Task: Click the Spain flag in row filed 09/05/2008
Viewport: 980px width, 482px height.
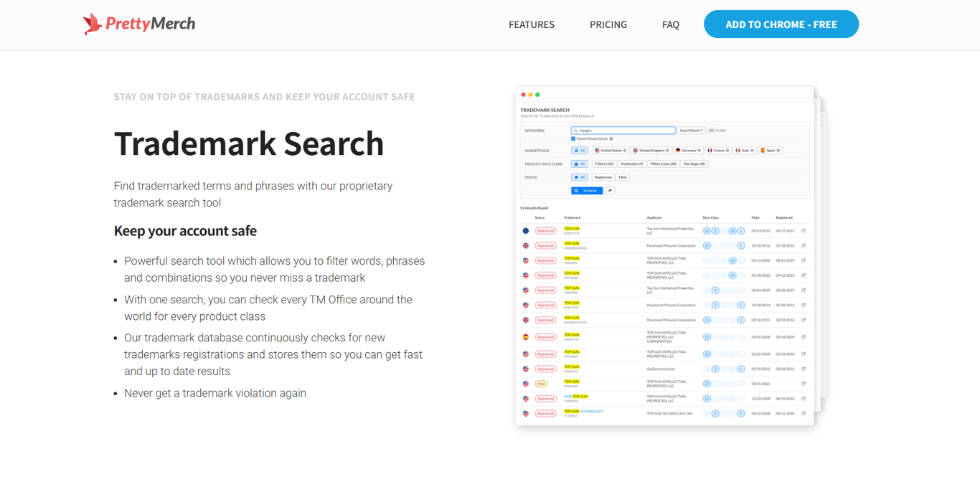Action: coord(526,336)
